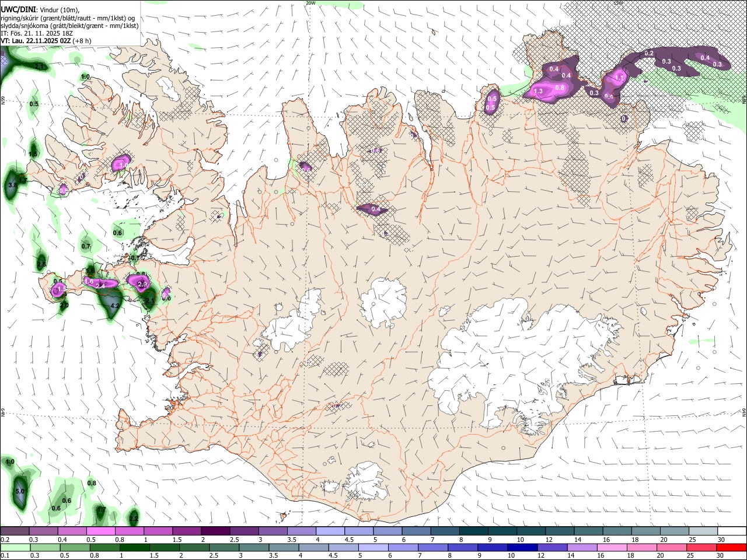
Task: Click the bright red swatch of the rain scale
Action: 732,547
